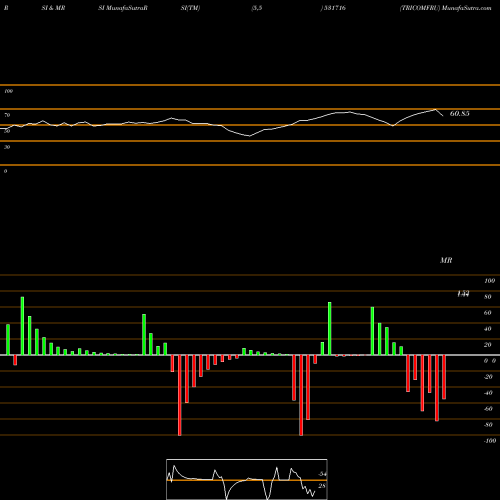The image size is (500, 500).
Task: Click the 'SI(TM)' header text
Action: click(x=190, y=8)
